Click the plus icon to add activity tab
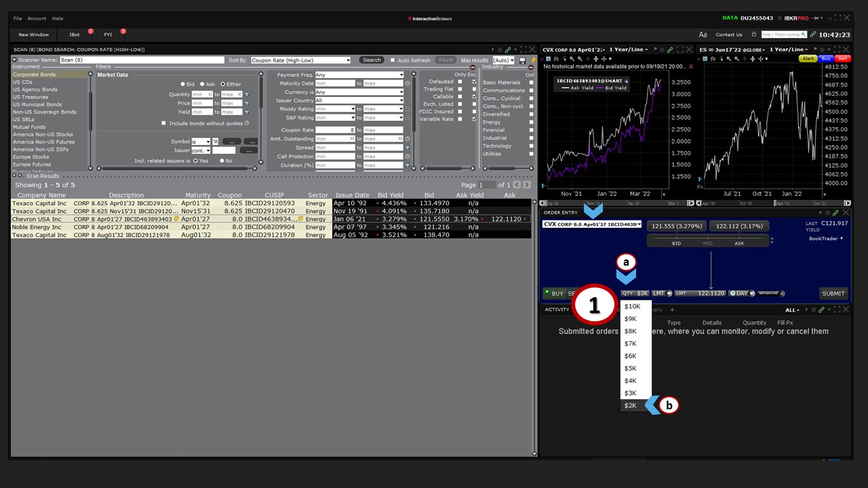 pos(672,310)
